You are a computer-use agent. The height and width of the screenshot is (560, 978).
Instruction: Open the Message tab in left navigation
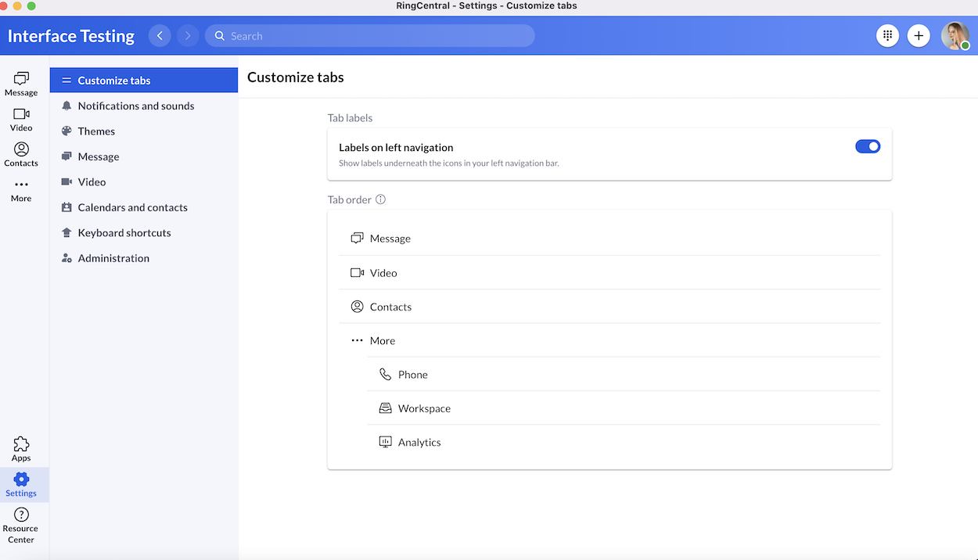(x=21, y=84)
